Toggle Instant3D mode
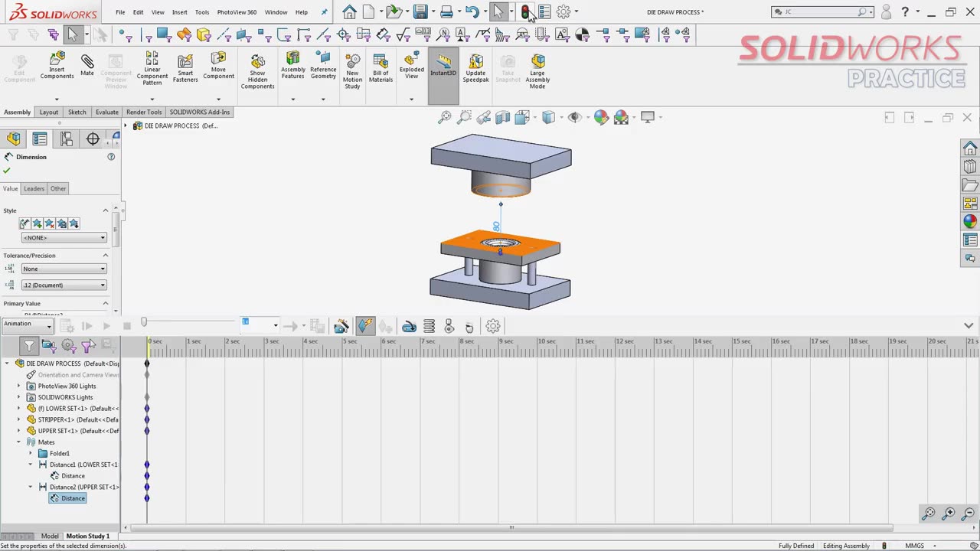The image size is (980, 551). (x=443, y=77)
